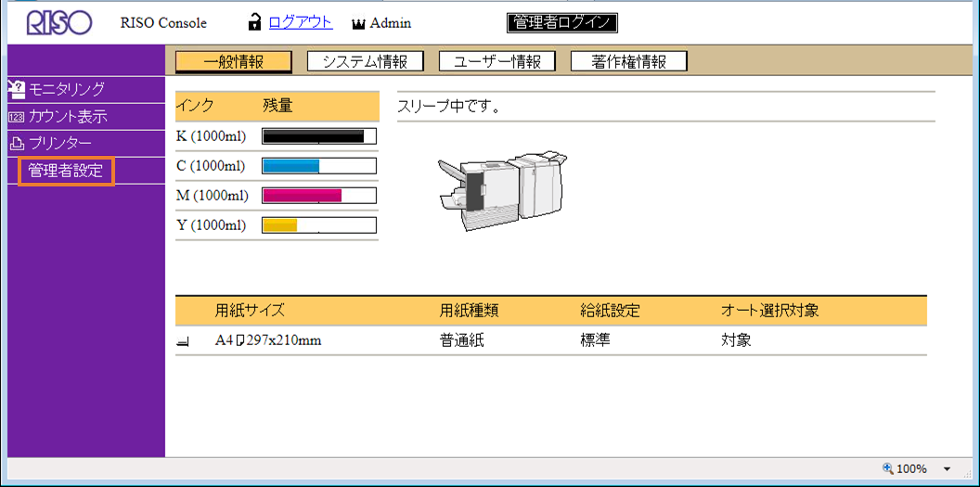Click the 標準 feed setting cell
The height and width of the screenshot is (487, 980).
click(x=595, y=341)
